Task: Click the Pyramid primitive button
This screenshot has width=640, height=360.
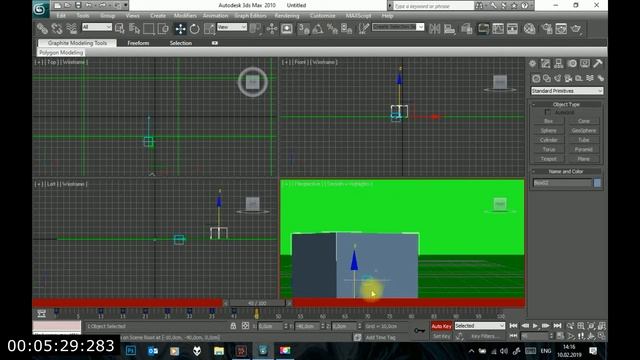Action: [584, 149]
